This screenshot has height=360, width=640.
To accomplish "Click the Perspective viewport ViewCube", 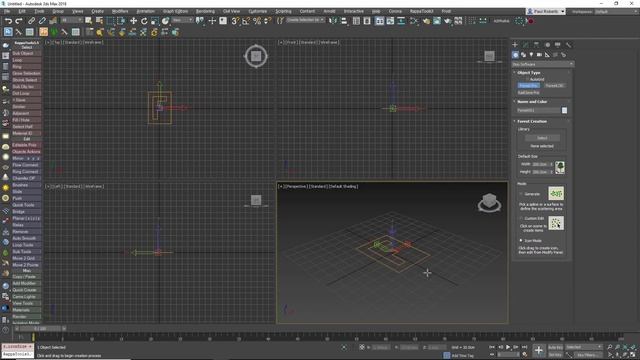I will tap(489, 202).
